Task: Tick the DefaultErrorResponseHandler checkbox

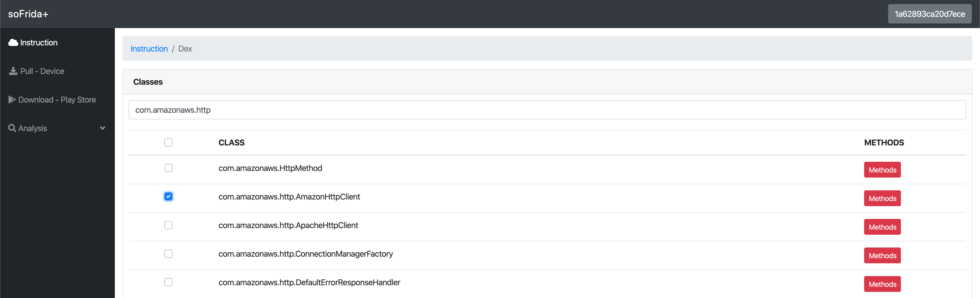Action: 168,282
